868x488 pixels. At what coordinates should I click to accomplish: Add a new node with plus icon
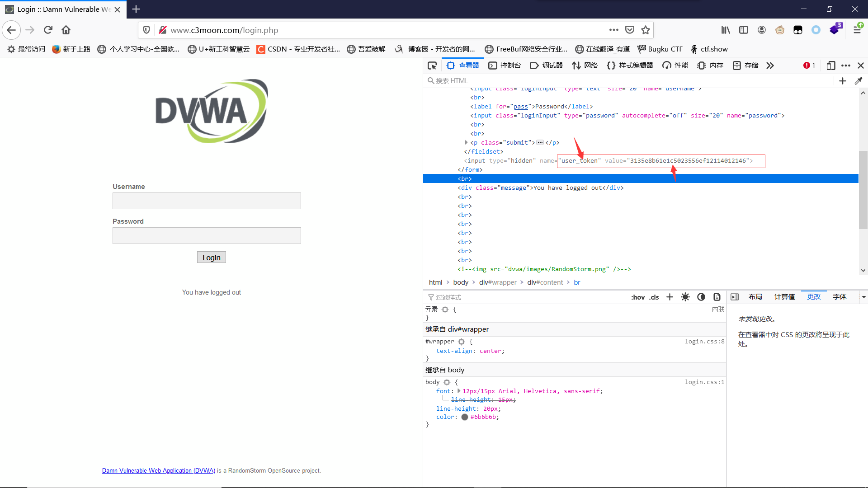point(843,81)
